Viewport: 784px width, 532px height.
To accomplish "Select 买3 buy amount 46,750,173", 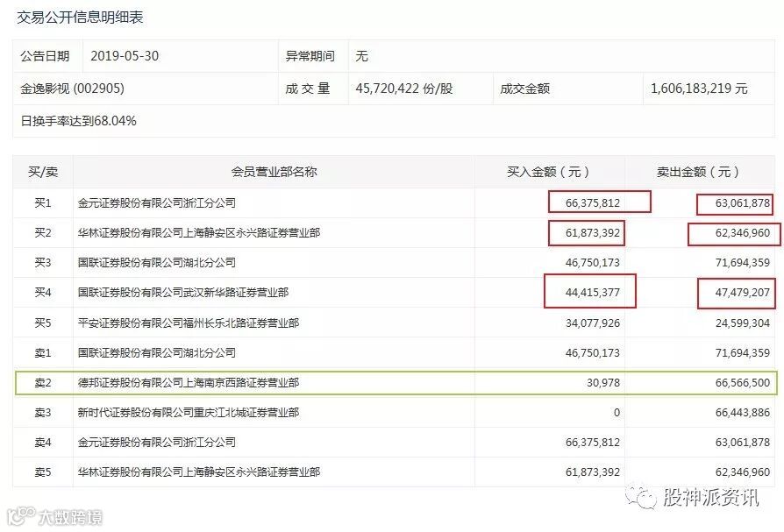I will coord(593,262).
